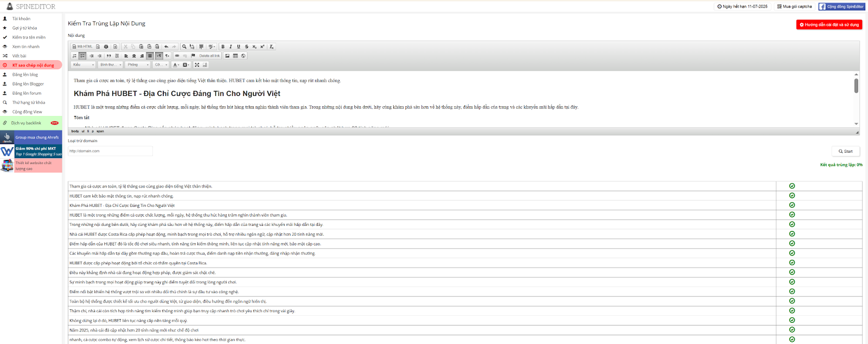Click the Center align icon
868x344 pixels.
click(134, 56)
